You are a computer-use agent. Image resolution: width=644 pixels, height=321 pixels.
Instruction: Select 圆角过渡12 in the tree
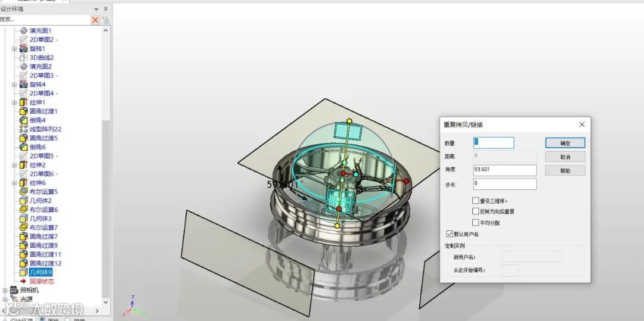(x=45, y=263)
